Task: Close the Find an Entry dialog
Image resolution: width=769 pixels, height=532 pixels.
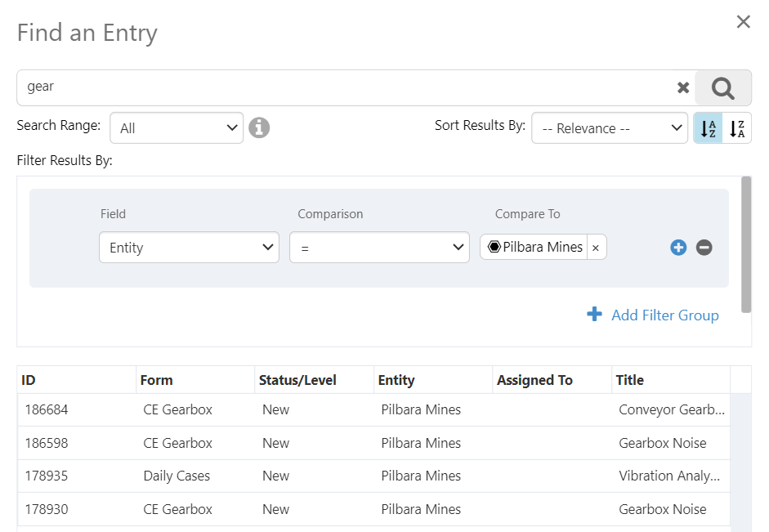Action: click(x=743, y=22)
